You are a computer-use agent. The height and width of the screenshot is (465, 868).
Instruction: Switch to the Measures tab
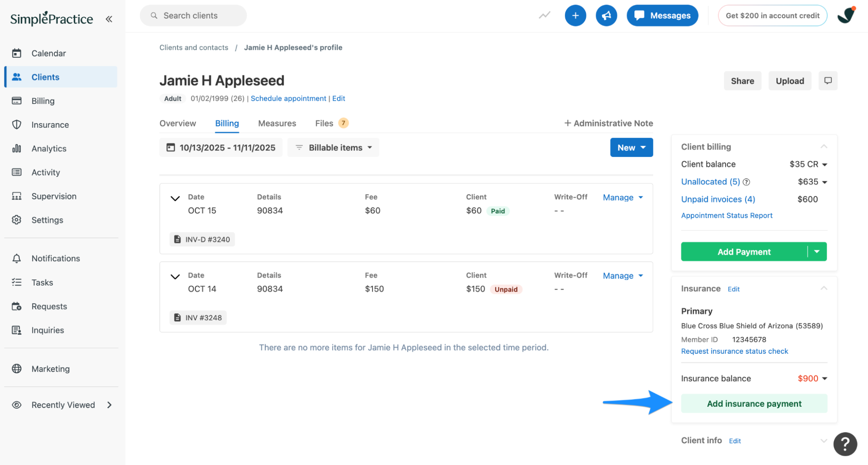coord(277,123)
